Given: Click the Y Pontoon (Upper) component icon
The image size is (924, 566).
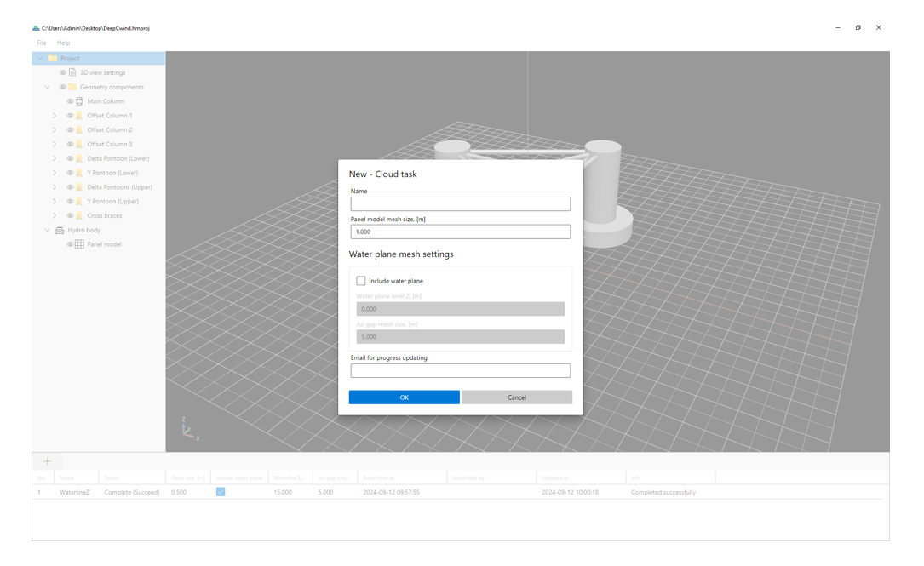Looking at the screenshot, I should click(x=79, y=202).
